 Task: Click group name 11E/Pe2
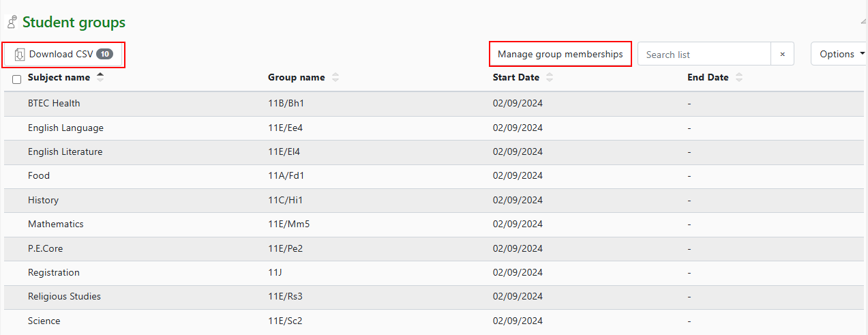pos(285,249)
